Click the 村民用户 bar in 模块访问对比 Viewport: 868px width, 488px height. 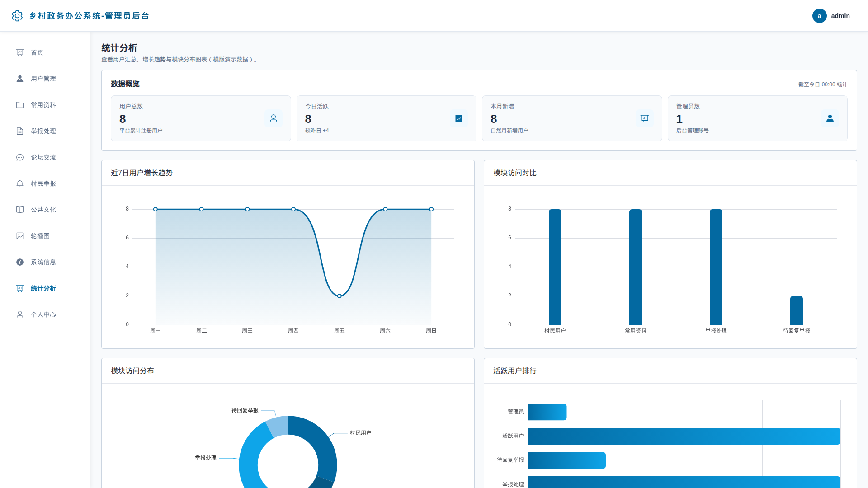coord(555,267)
